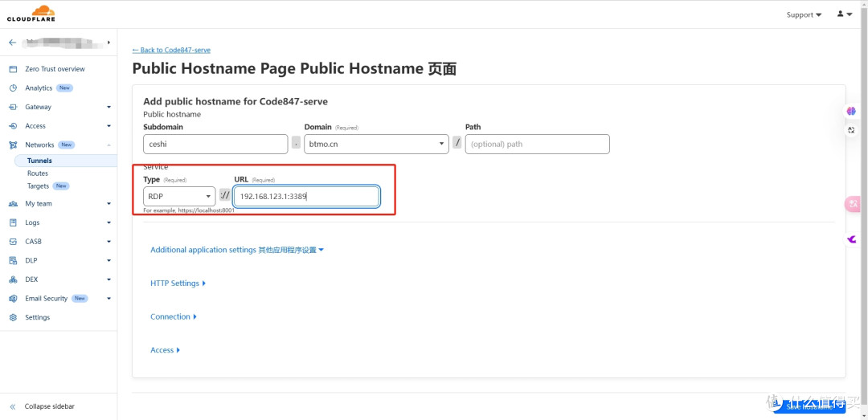868x420 pixels.
Task: Click Collapse sidebar label
Action: click(x=49, y=406)
